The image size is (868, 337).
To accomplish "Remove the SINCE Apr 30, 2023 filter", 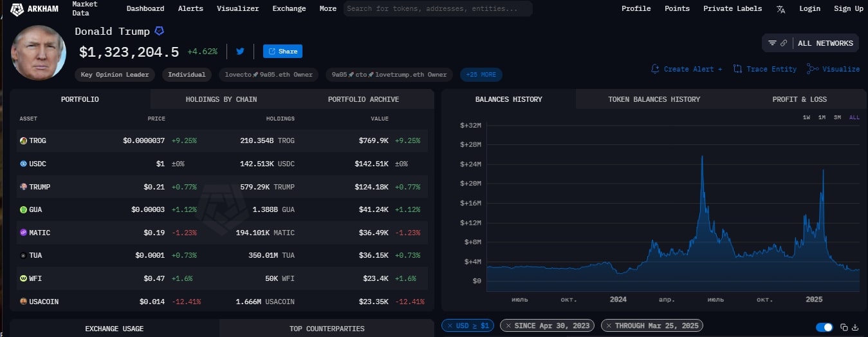I will point(508,326).
